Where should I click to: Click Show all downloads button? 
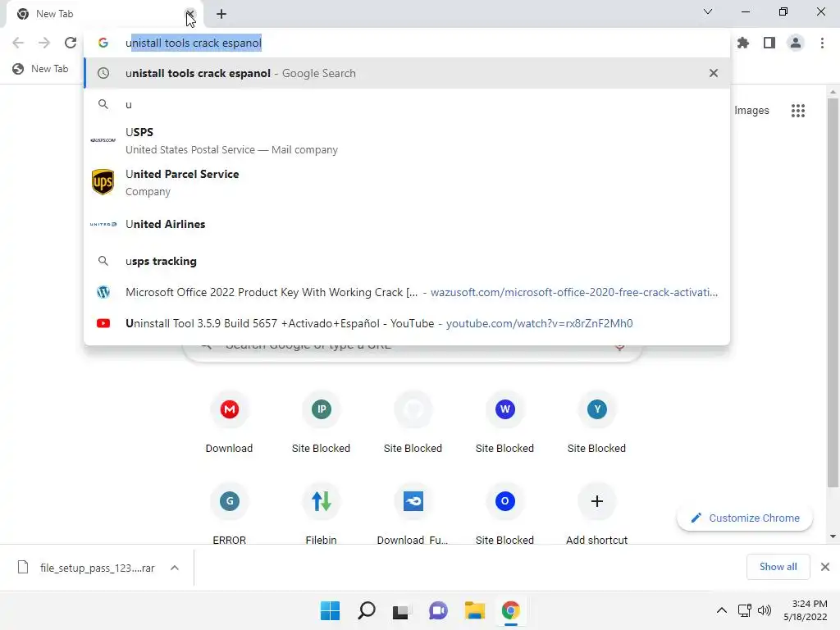[778, 567]
